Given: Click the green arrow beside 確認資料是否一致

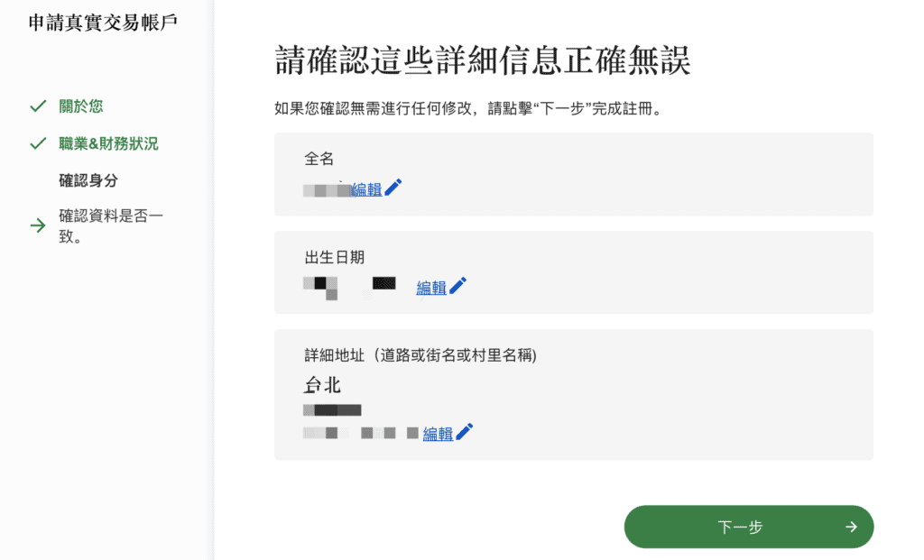Looking at the screenshot, I should click(x=38, y=225).
